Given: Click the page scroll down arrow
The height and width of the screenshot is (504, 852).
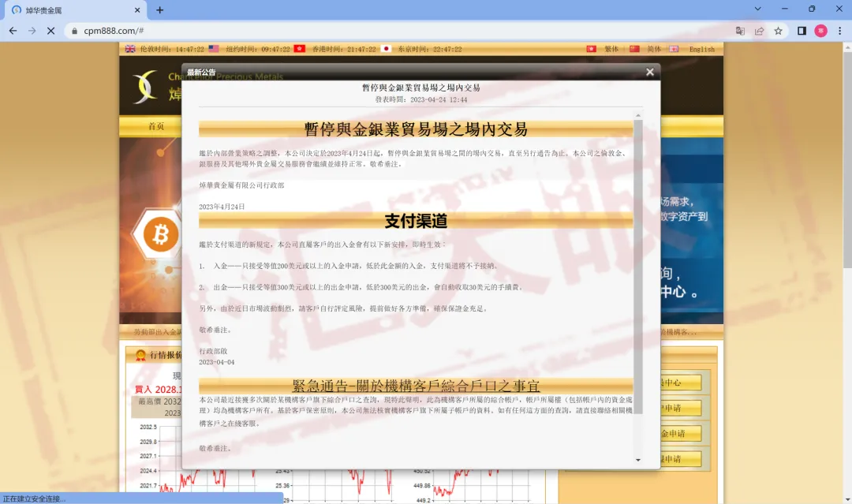Looking at the screenshot, I should [847, 499].
